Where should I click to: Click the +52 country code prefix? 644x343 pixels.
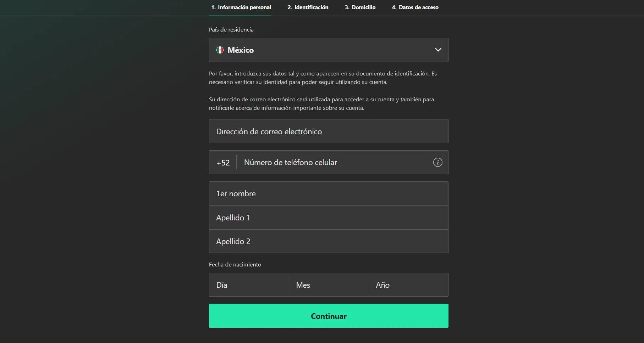coord(223,163)
